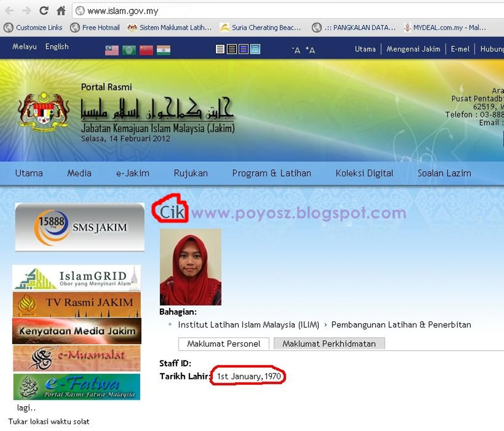
Task: Choose the grey page theme icon
Action: click(232, 49)
